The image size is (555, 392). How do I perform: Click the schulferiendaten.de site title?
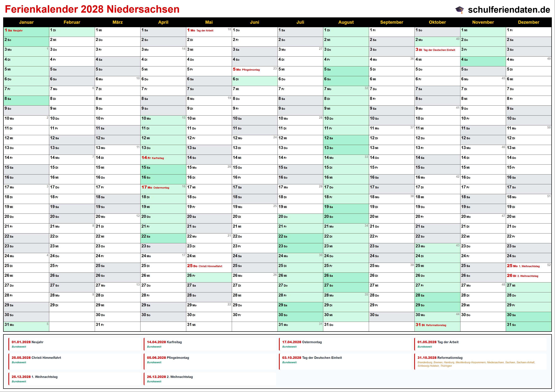pyautogui.click(x=509, y=10)
